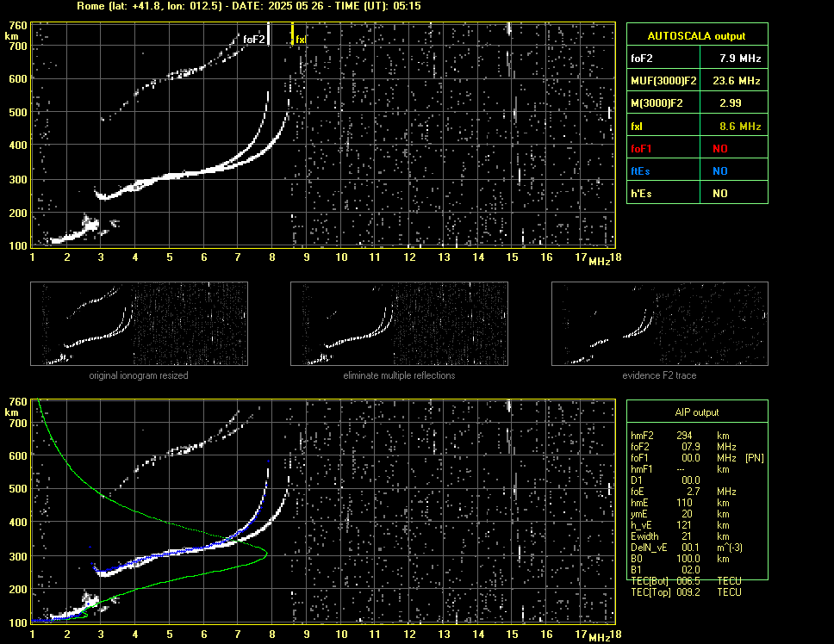This screenshot has height=644, width=834.
Task: Select the h_vE "121" value
Action: tap(684, 525)
